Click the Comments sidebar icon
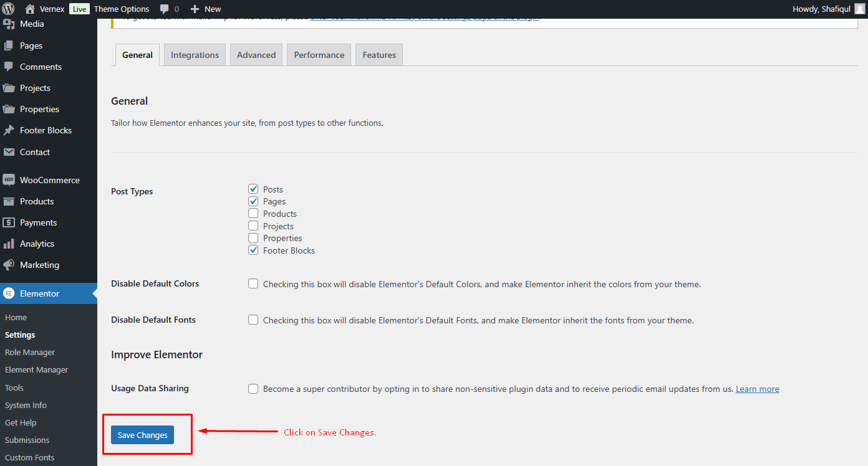Viewport: 868px width, 466px height. (9, 67)
